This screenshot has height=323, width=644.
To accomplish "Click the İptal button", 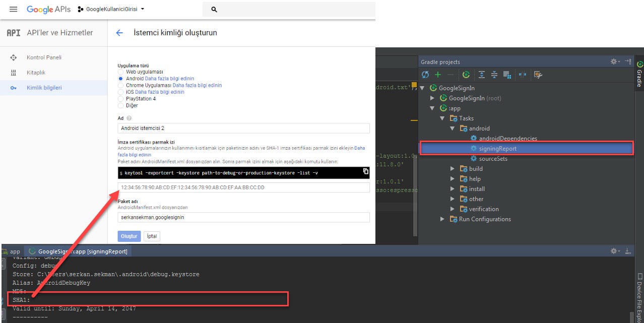I will (152, 236).
